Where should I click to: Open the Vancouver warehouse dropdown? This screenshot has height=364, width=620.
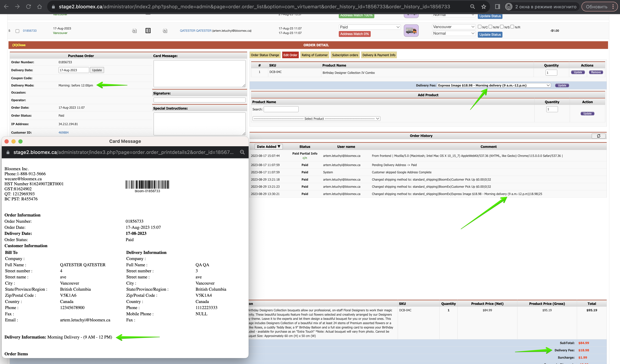tap(453, 27)
